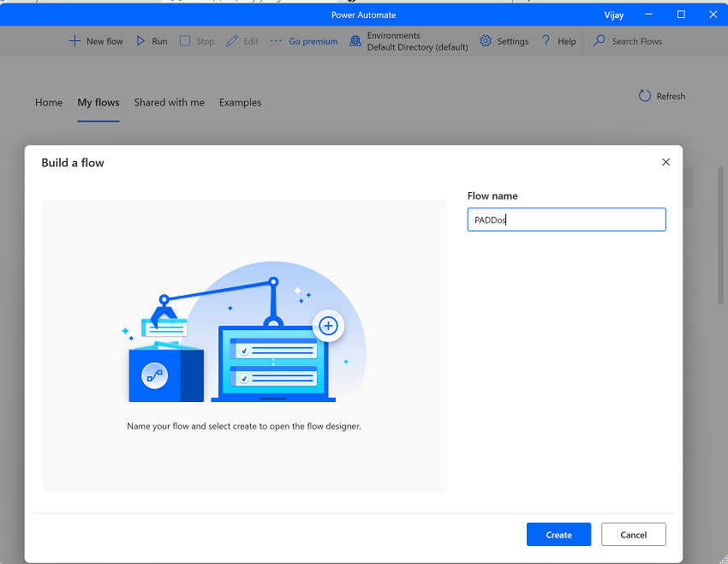Image resolution: width=728 pixels, height=564 pixels.
Task: Click the Default Directory environment label
Action: 417,47
